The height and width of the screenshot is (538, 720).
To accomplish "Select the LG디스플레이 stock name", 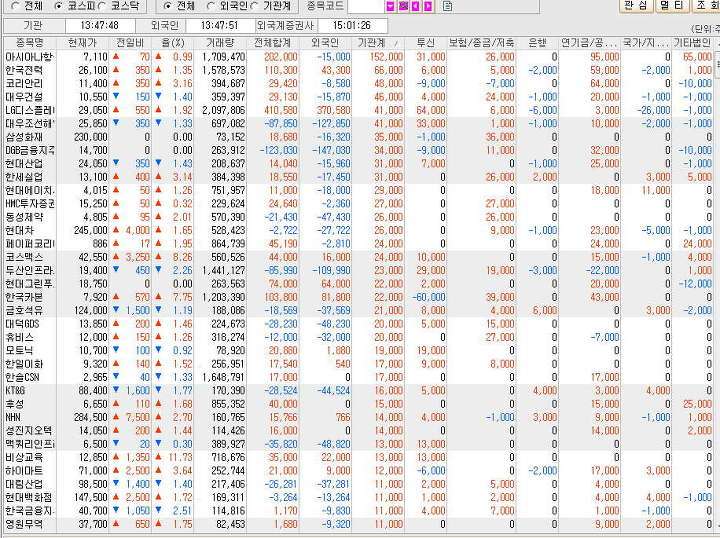I will (x=29, y=110).
